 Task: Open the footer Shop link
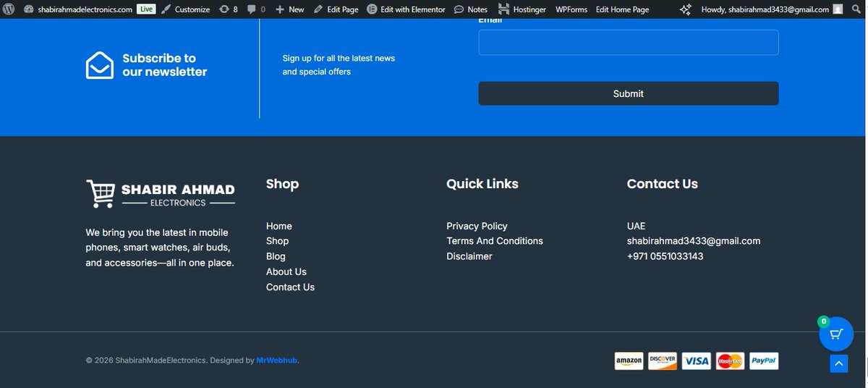277,241
